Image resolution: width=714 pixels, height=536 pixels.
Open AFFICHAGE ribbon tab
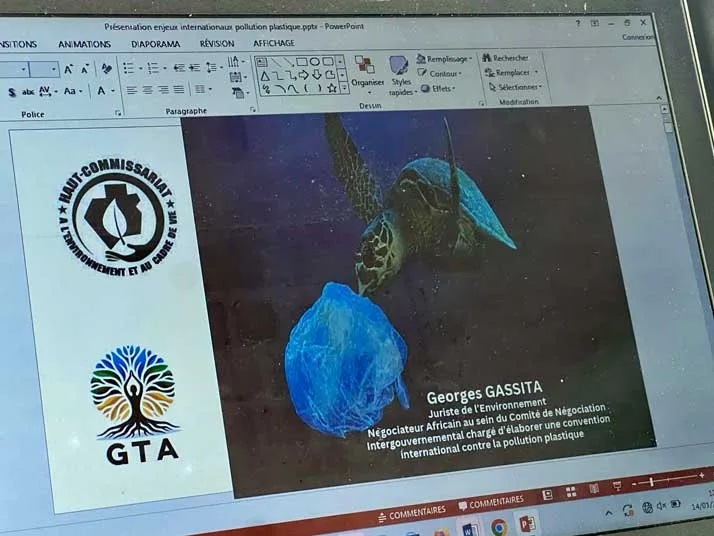(x=274, y=43)
